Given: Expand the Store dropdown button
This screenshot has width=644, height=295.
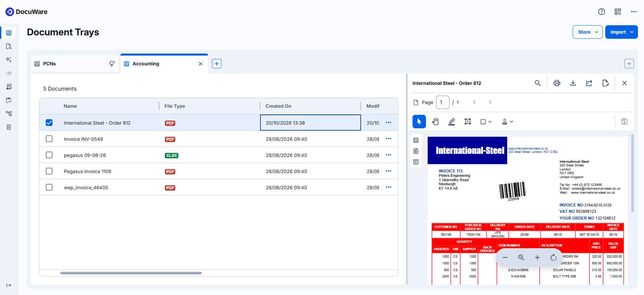Looking at the screenshot, I should pos(587,32).
